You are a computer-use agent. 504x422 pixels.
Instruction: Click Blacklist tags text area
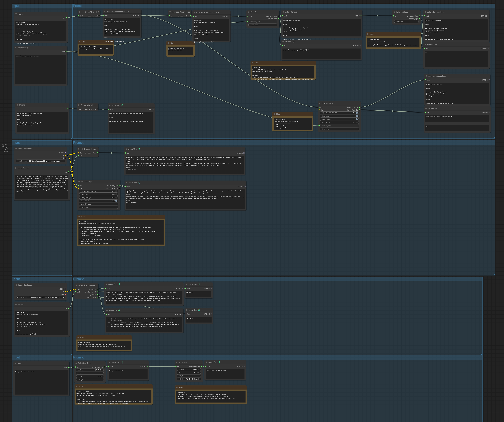(40, 69)
